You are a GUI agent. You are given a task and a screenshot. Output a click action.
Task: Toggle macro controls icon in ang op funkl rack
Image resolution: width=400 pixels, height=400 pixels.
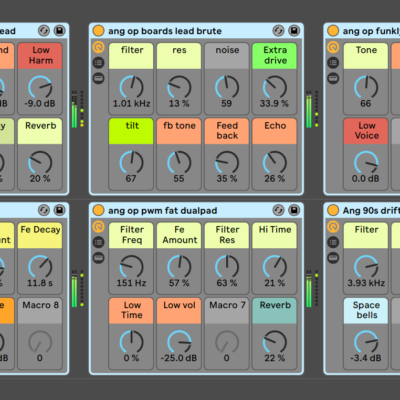point(333,47)
